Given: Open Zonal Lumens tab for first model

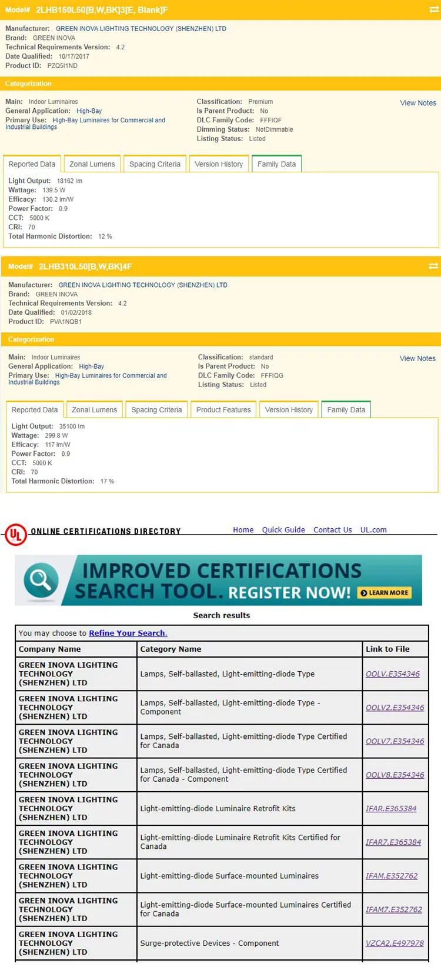Looking at the screenshot, I should pos(92,164).
